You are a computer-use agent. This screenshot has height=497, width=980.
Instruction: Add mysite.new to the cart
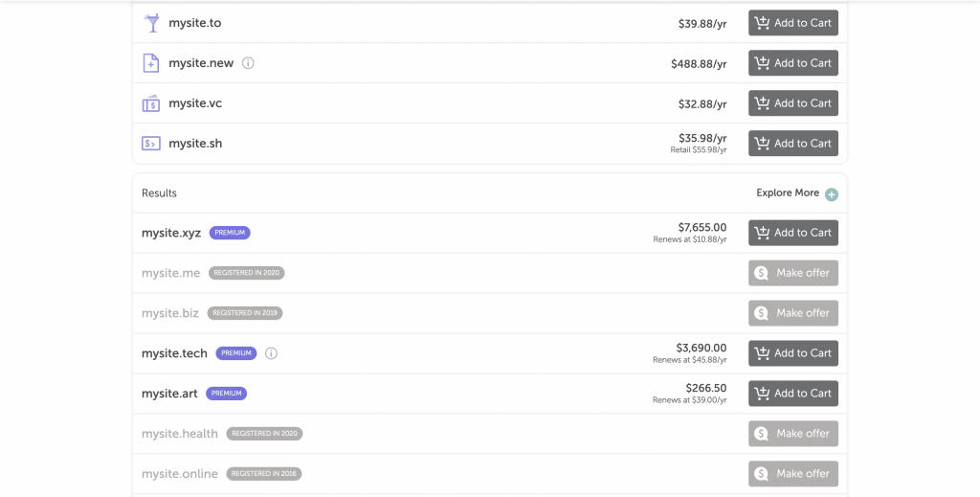792,63
